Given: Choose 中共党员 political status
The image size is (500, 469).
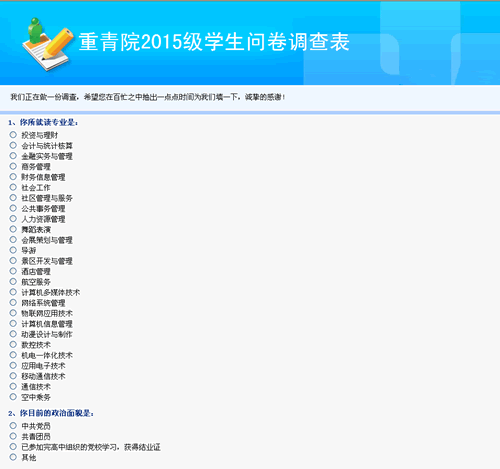Looking at the screenshot, I should (13, 426).
